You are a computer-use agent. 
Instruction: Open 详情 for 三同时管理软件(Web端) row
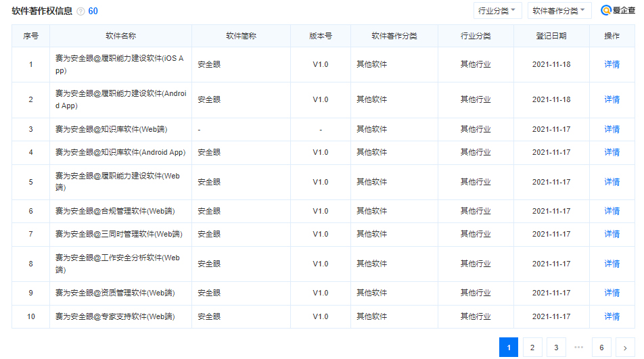click(612, 234)
